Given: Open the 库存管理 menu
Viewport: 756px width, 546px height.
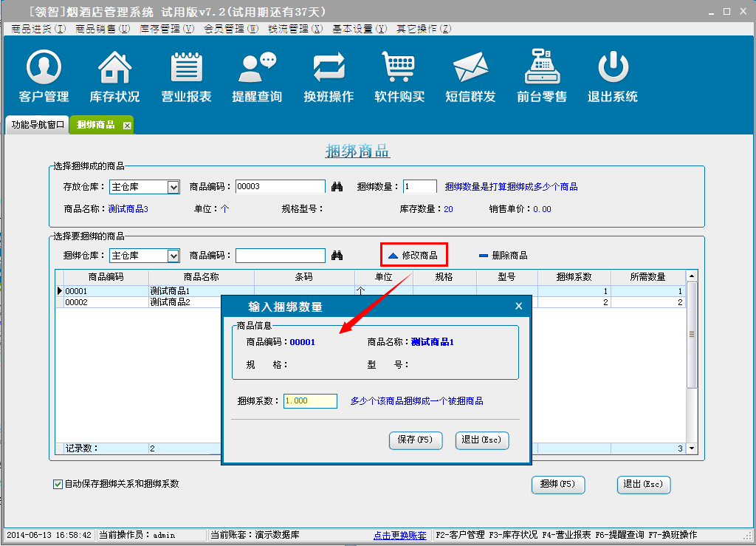Looking at the screenshot, I should (167, 29).
